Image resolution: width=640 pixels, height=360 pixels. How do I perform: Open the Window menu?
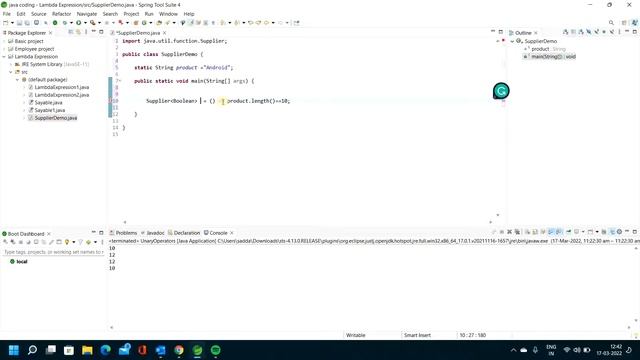(x=168, y=14)
